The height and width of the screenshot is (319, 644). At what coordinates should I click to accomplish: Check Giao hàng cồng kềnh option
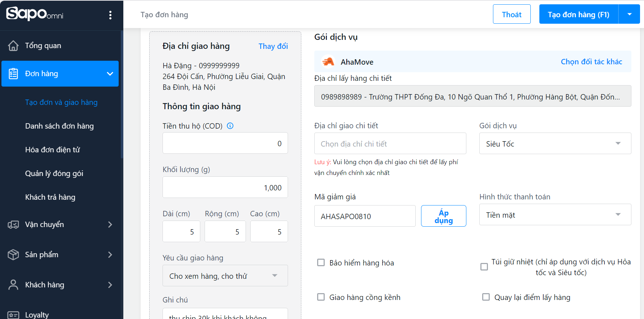click(x=321, y=297)
